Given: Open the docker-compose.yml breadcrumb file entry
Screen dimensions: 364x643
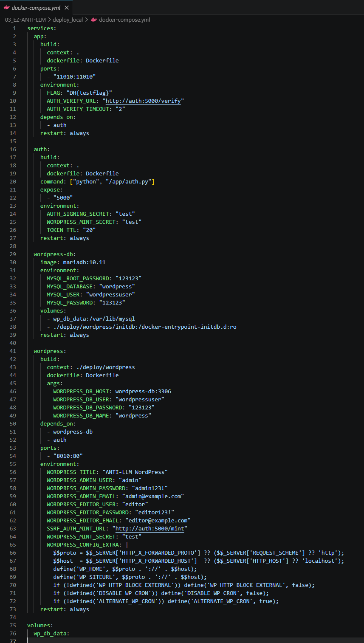Looking at the screenshot, I should coord(124,20).
